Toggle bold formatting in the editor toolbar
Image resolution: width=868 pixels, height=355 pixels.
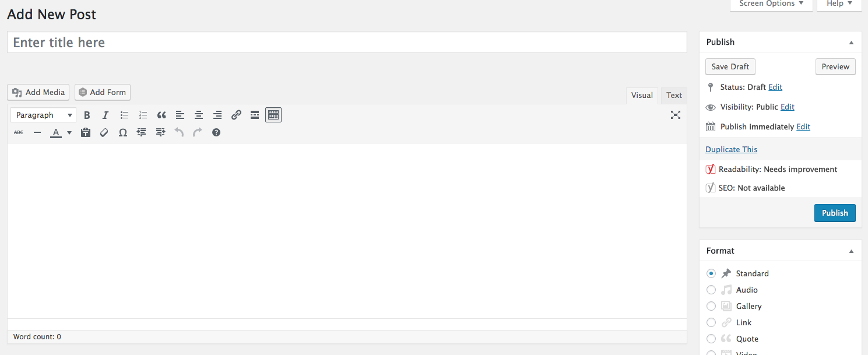click(x=87, y=115)
